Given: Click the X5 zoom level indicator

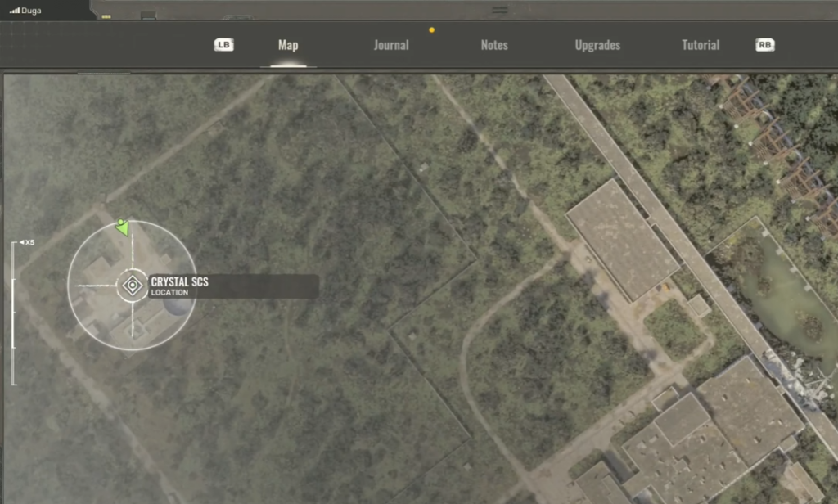Looking at the screenshot, I should click(27, 242).
